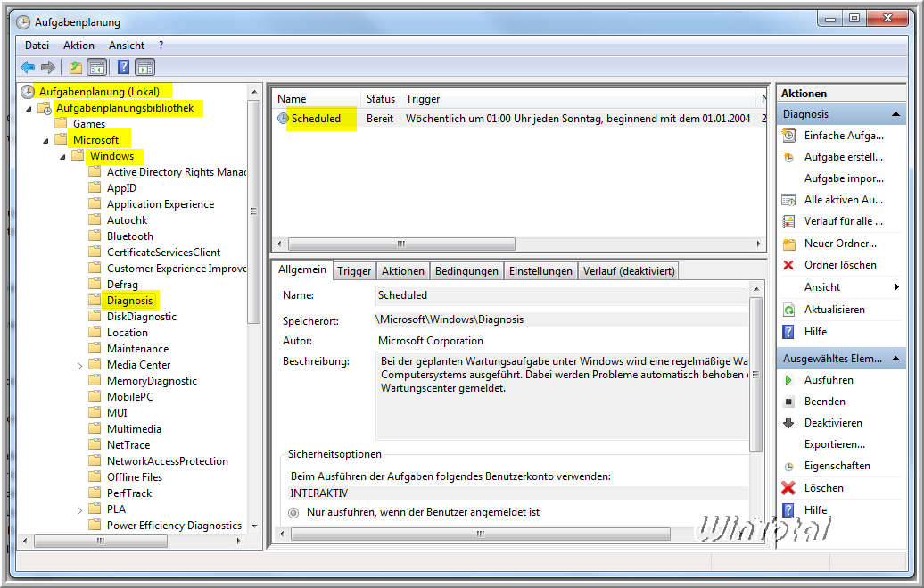Select 'Nur ausführen, wenn der Benutzer angemeldet ist'
The image size is (924, 588).
(x=294, y=513)
